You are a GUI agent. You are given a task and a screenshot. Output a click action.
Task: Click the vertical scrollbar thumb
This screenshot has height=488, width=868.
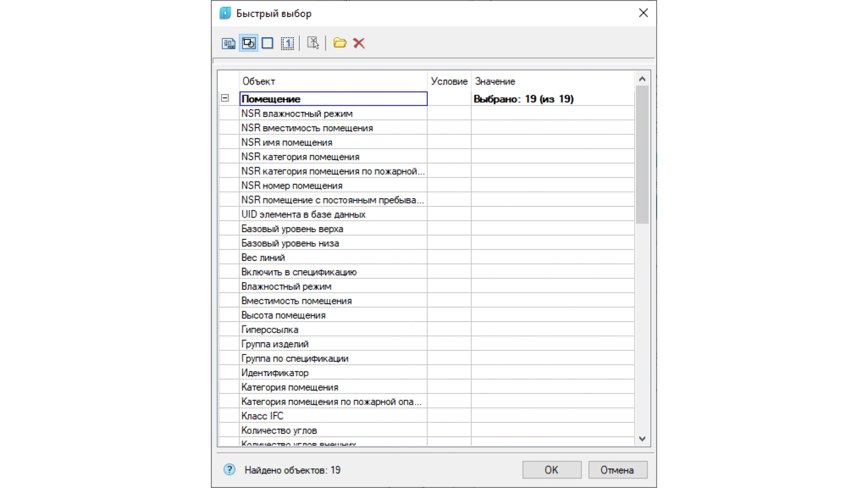tap(642, 155)
